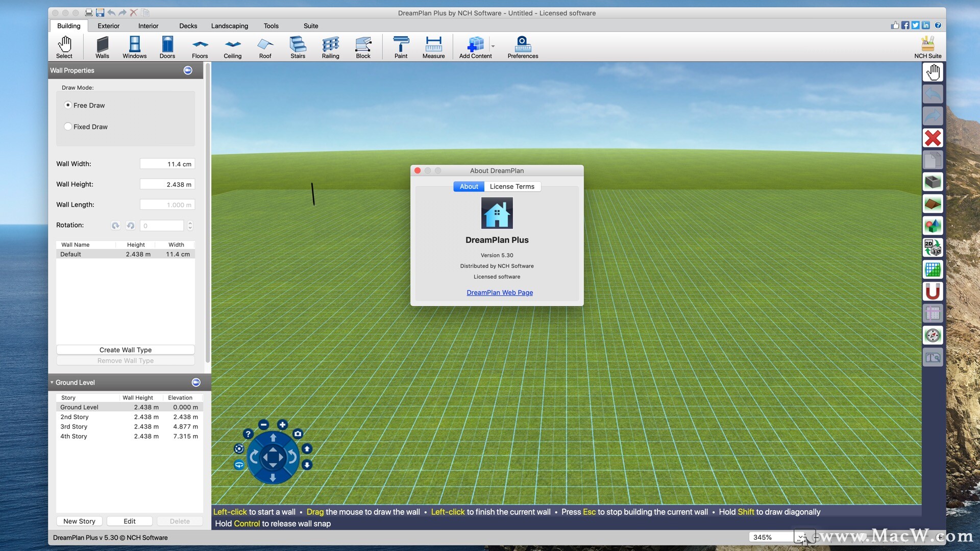Select the Walls tool

(x=102, y=46)
